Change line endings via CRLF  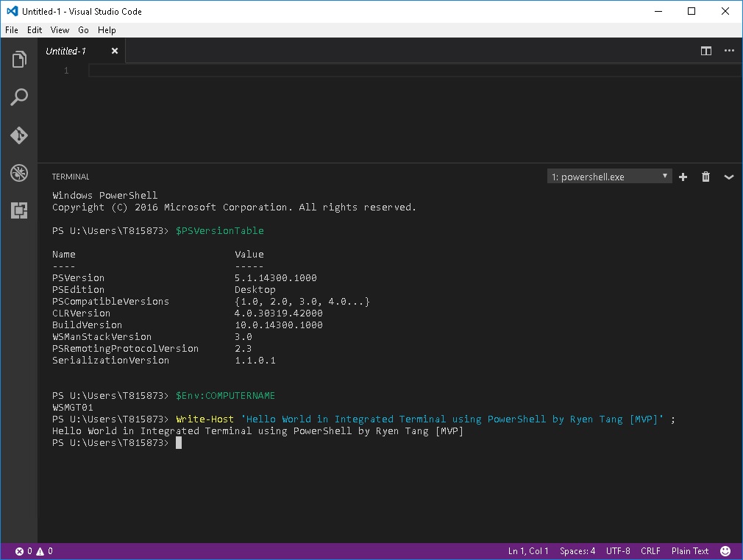[x=650, y=551]
